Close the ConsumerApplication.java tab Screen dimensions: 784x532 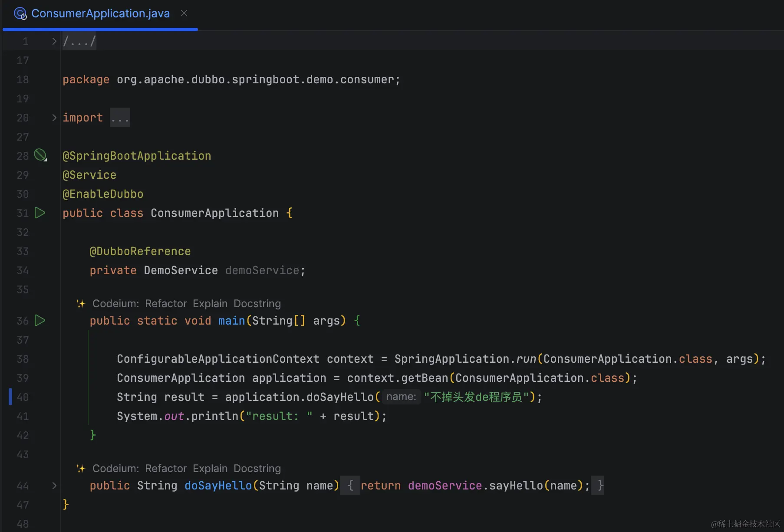click(184, 13)
